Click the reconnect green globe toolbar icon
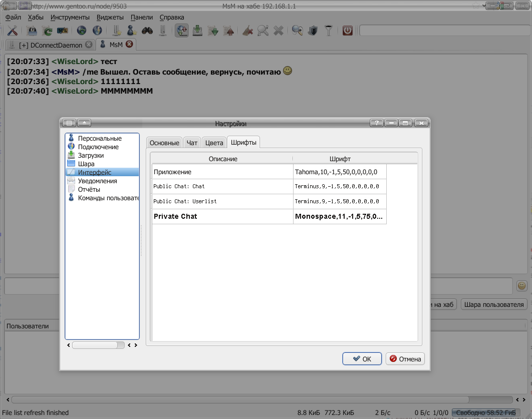This screenshot has width=532, height=419. pos(82,31)
